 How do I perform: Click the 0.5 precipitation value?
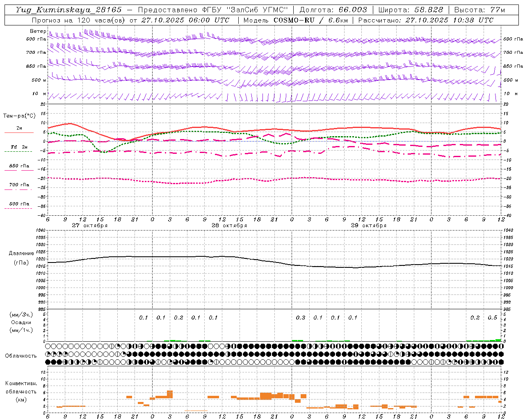pyautogui.click(x=493, y=317)
